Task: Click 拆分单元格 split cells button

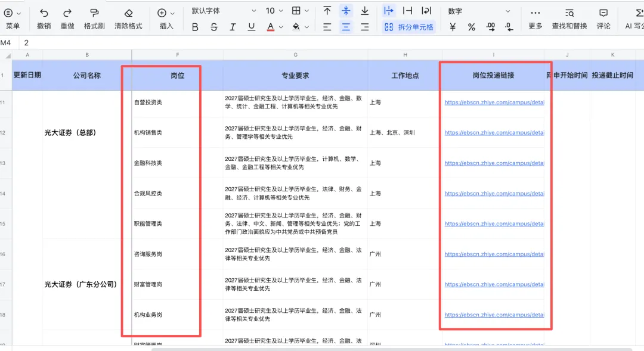Action: [x=408, y=27]
